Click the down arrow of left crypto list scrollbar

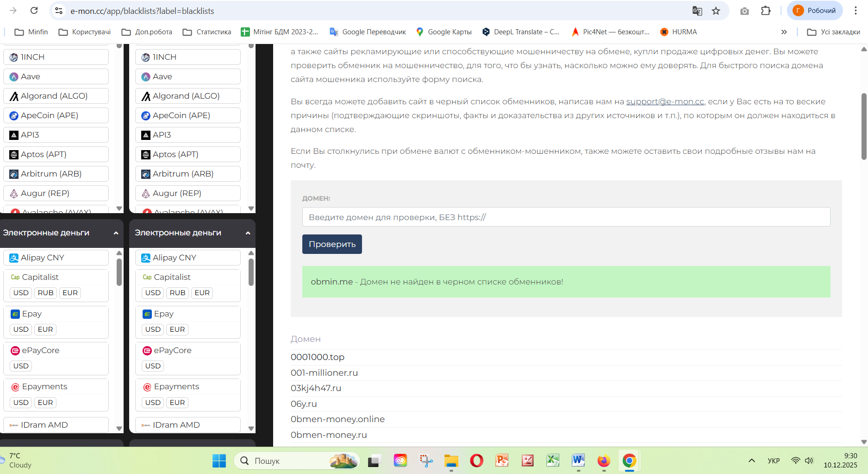tap(119, 209)
